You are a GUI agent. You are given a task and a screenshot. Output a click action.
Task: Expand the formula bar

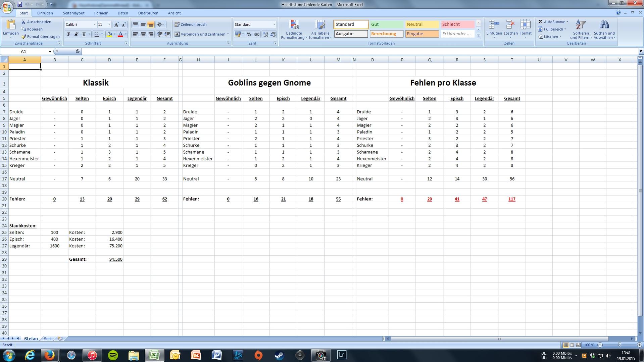[641, 51]
